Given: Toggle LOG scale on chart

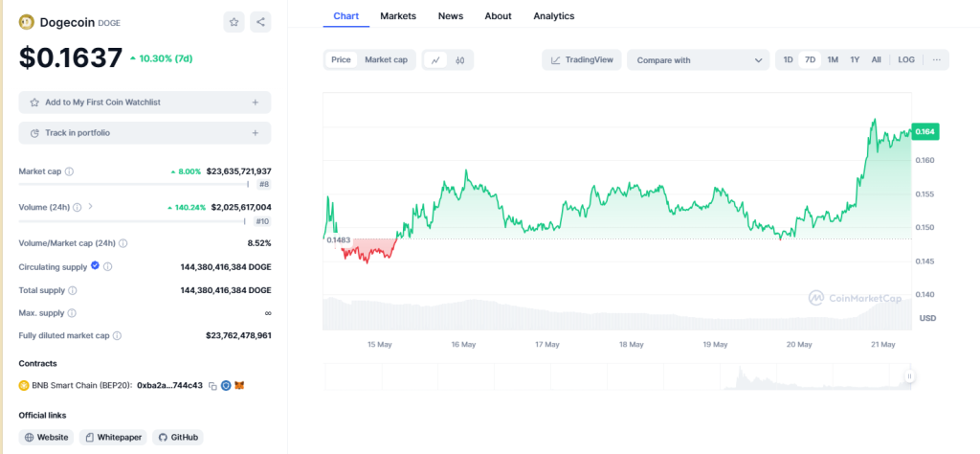Looking at the screenshot, I should (905, 60).
